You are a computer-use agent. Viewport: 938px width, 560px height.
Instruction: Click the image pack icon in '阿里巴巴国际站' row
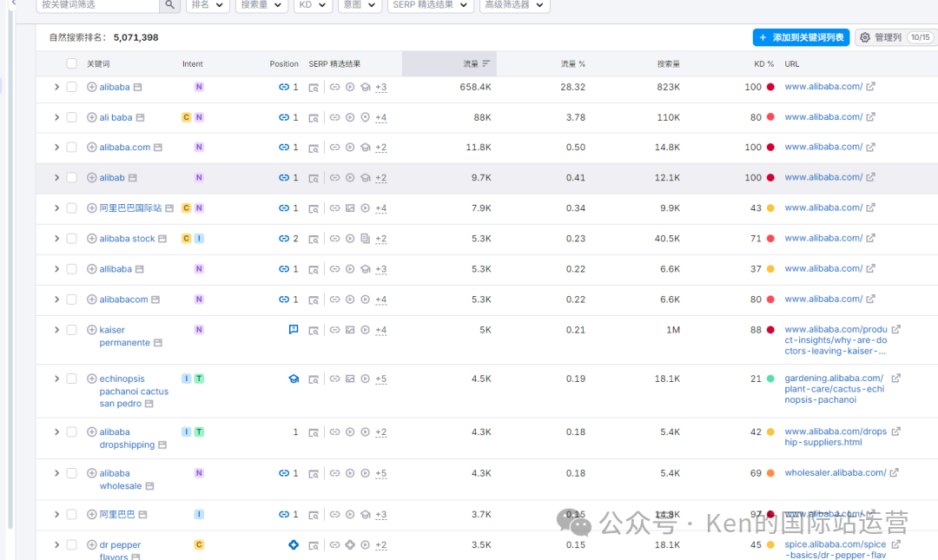[350, 208]
